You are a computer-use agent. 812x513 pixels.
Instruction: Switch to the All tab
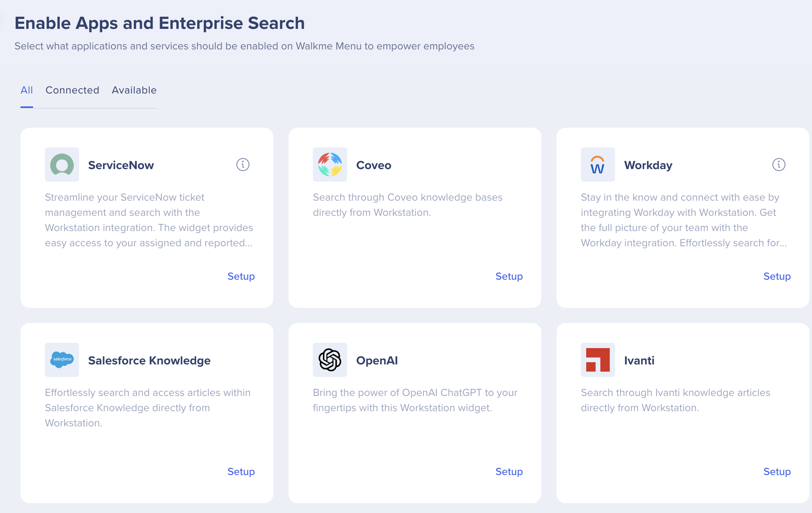(x=27, y=90)
